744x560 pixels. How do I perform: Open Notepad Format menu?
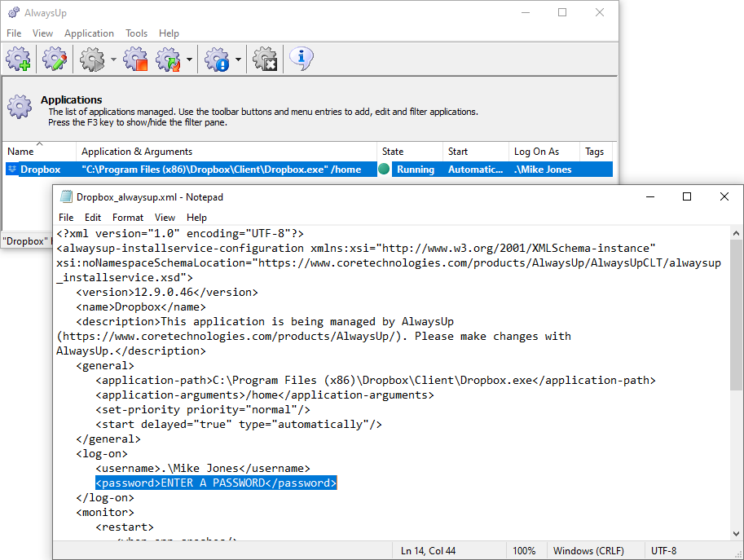point(128,218)
